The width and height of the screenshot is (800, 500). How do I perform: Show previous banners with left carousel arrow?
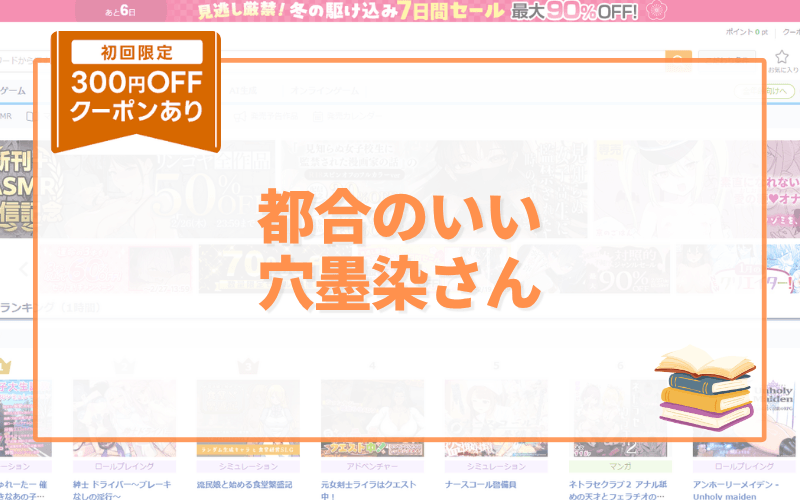23,268
